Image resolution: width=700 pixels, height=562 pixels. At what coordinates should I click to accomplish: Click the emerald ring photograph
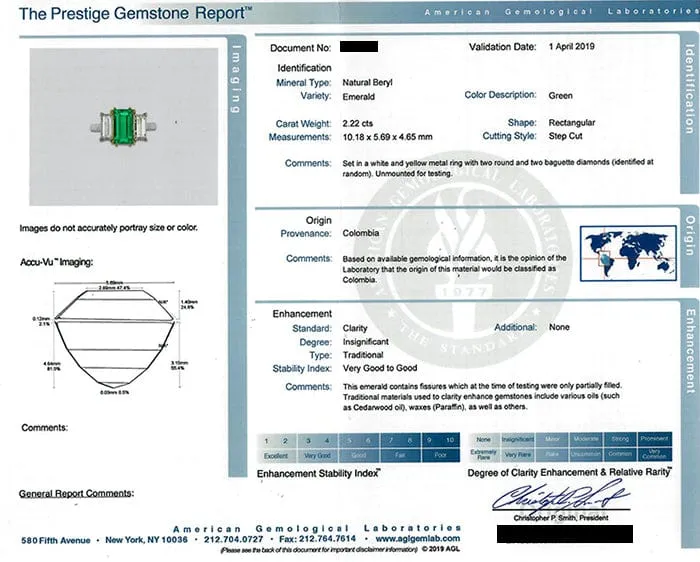click(124, 127)
